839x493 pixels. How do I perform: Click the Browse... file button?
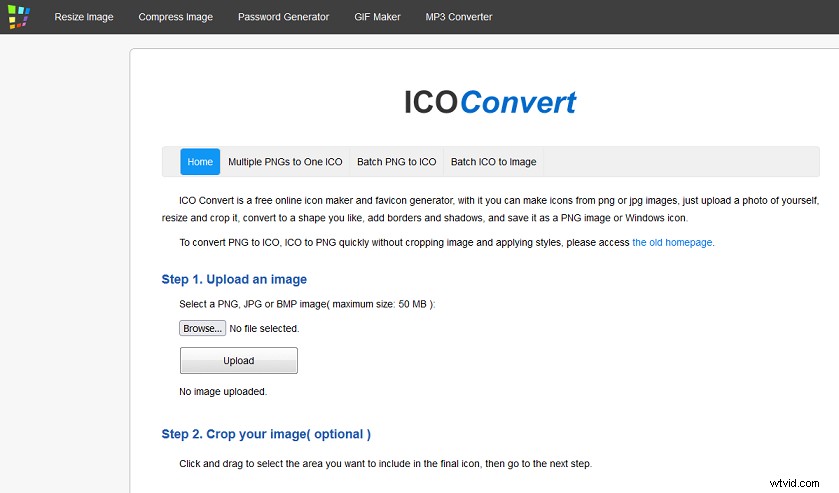(x=202, y=328)
